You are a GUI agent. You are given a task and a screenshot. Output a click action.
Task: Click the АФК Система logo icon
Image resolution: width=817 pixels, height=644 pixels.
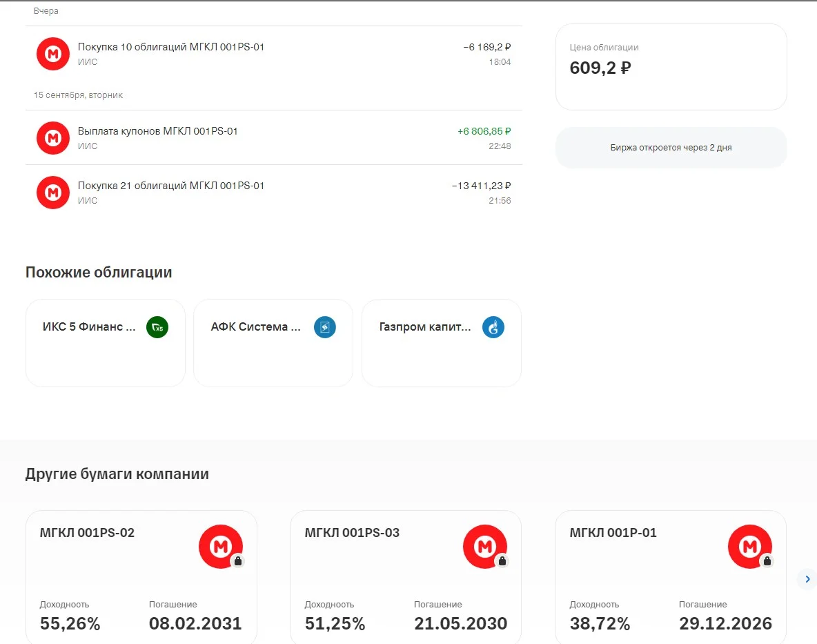(324, 327)
